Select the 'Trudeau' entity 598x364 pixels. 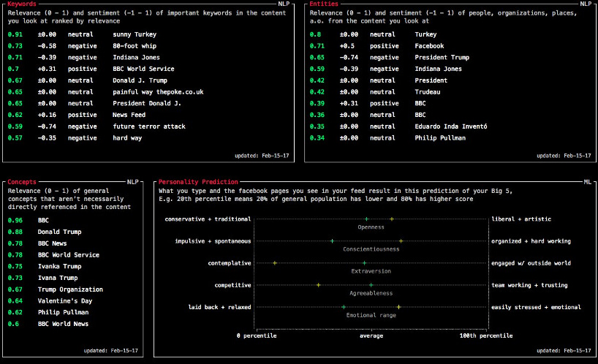point(428,92)
